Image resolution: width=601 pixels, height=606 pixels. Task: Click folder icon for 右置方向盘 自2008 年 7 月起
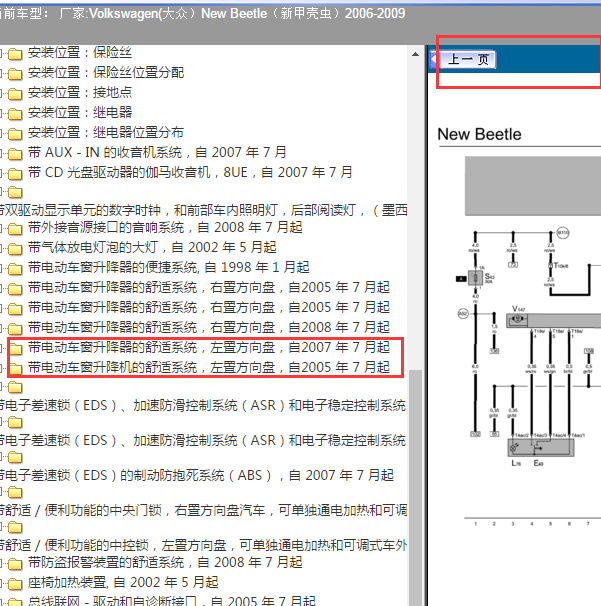coord(15,329)
